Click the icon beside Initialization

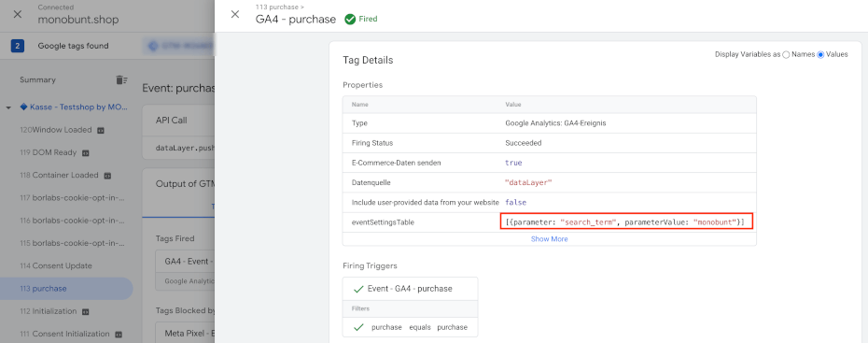click(x=85, y=312)
